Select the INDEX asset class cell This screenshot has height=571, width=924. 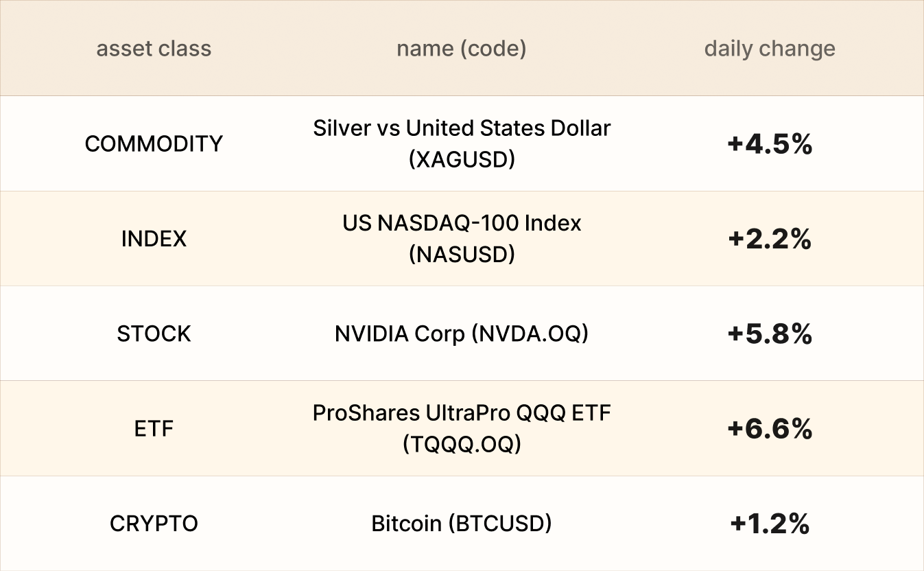(154, 239)
